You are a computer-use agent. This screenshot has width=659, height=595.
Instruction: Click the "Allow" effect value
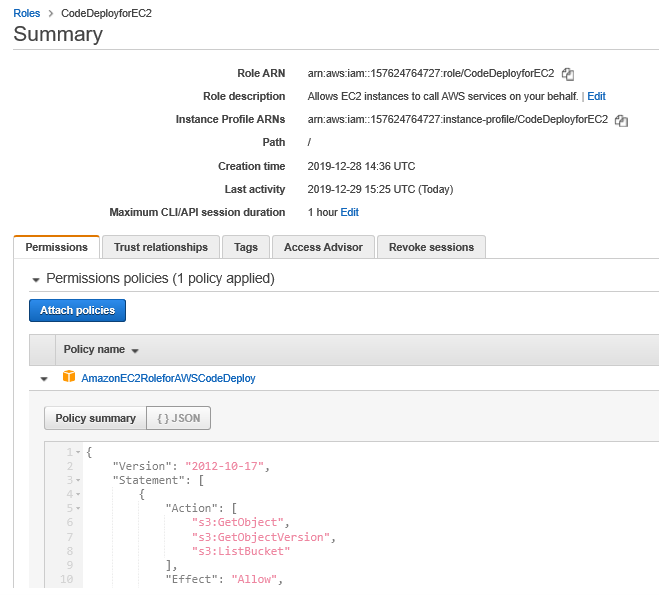coord(254,579)
